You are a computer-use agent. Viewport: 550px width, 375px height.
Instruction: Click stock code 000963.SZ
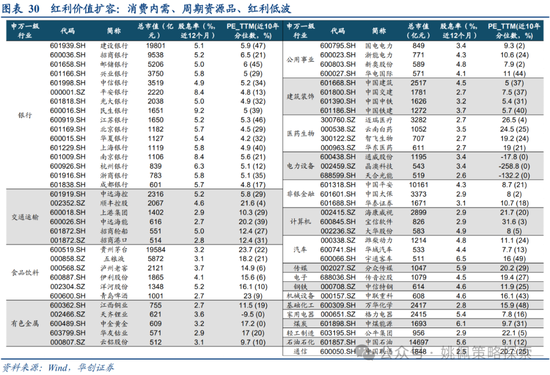[338, 148]
